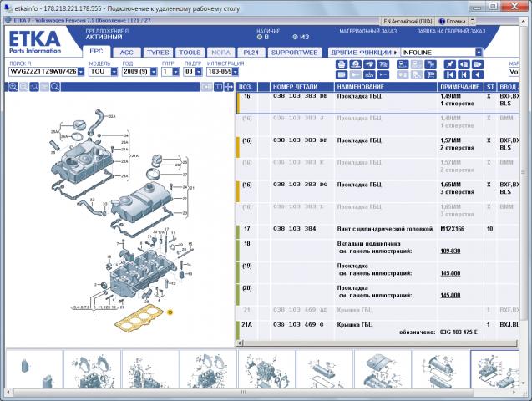Click the ETKA 7 title bar app icon
532x401 pixels.
tap(8, 20)
